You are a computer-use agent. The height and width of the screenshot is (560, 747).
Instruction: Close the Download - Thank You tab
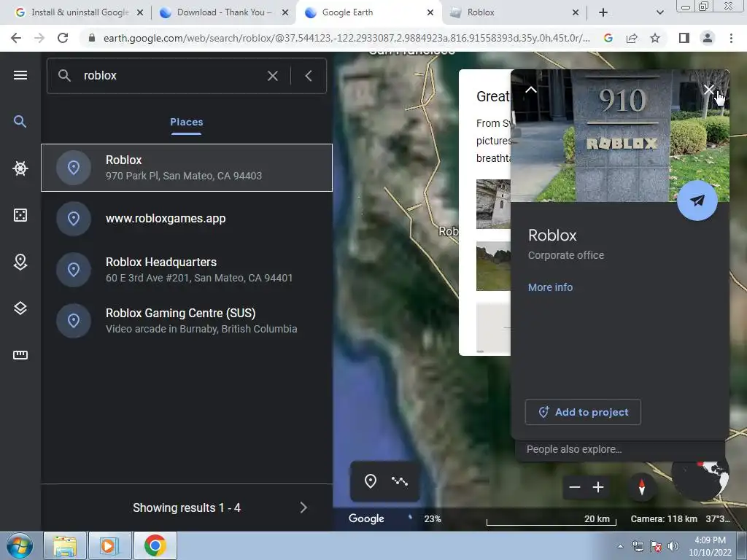tap(285, 12)
